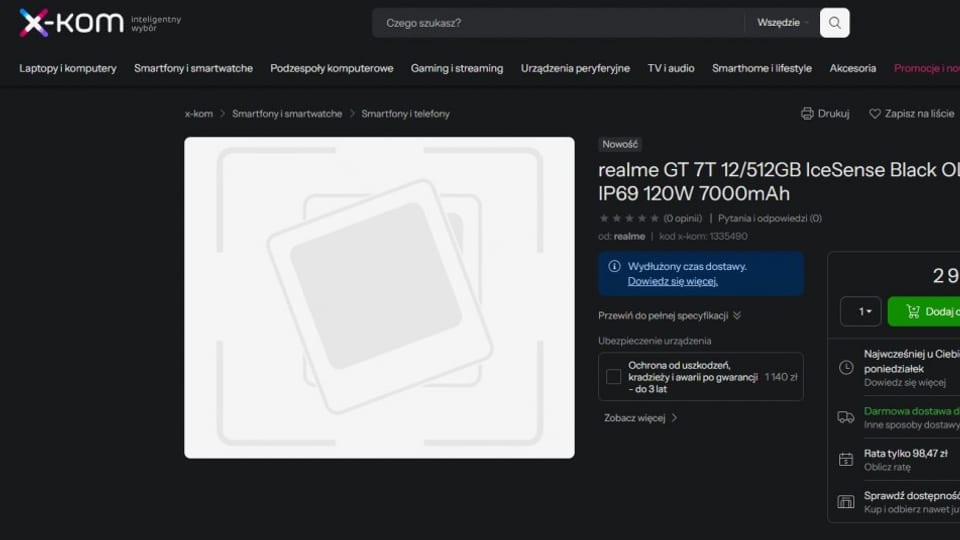Click the store icon beside Sprawdź dostępność
Screen dimensions: 960x540
(846, 501)
